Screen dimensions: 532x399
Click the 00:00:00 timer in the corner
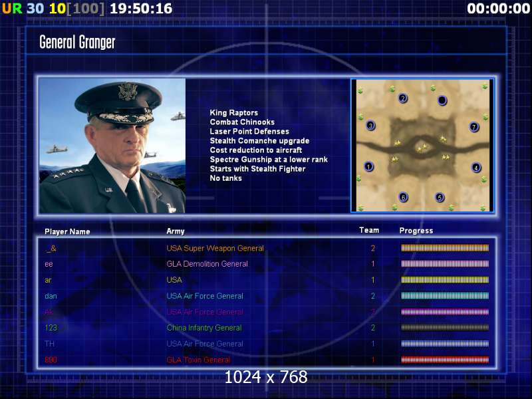[498, 9]
